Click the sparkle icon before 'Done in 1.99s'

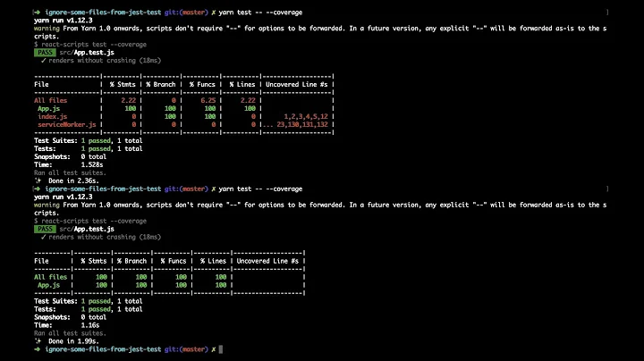38,340
